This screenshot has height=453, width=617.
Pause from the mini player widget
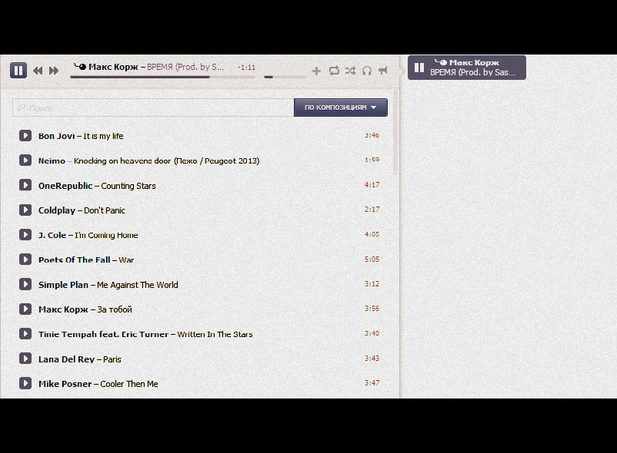pyautogui.click(x=419, y=68)
